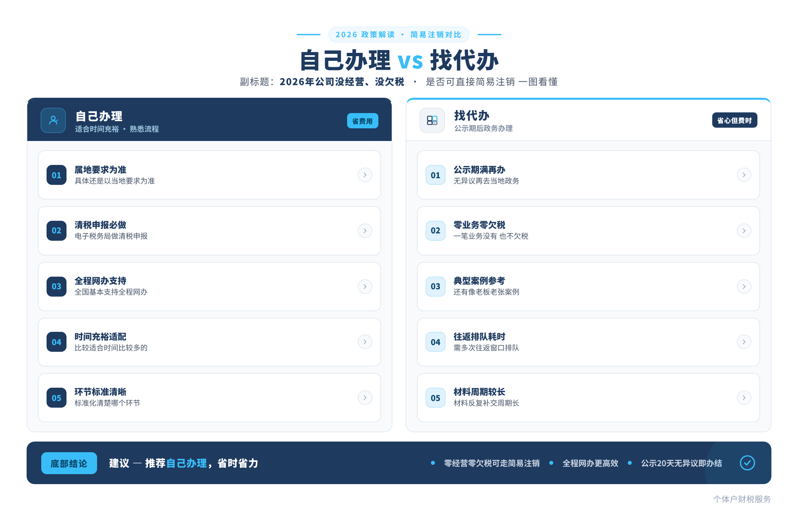
Task: Click the 04 badge next to 往返排队耗时
Action: (x=436, y=342)
